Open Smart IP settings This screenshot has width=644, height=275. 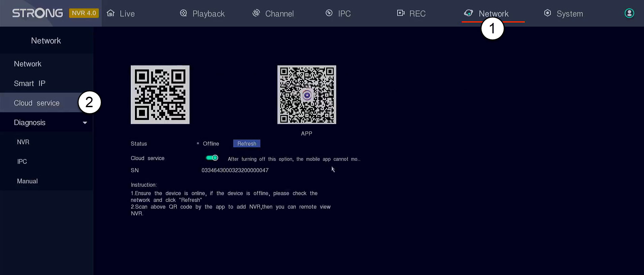[x=47, y=83]
